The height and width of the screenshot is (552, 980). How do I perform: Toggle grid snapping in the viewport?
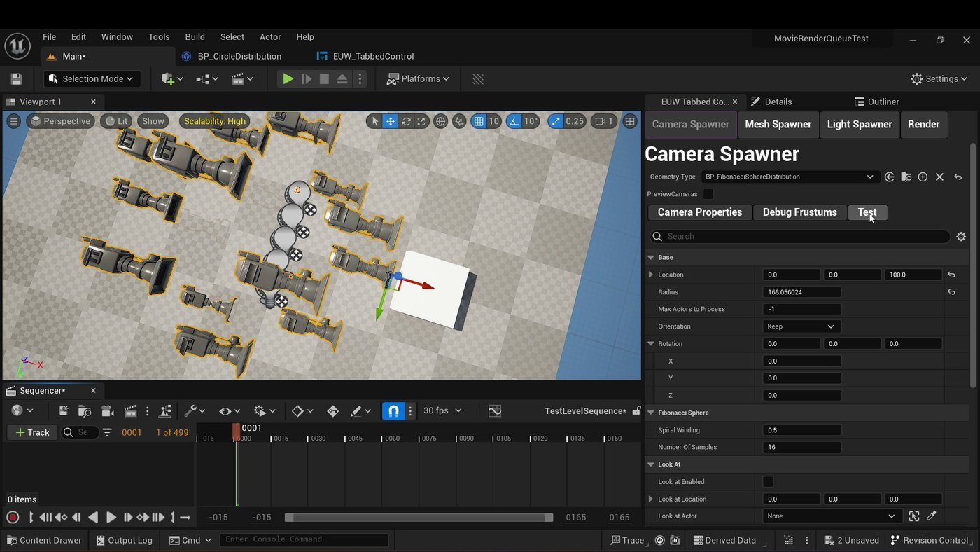point(479,121)
